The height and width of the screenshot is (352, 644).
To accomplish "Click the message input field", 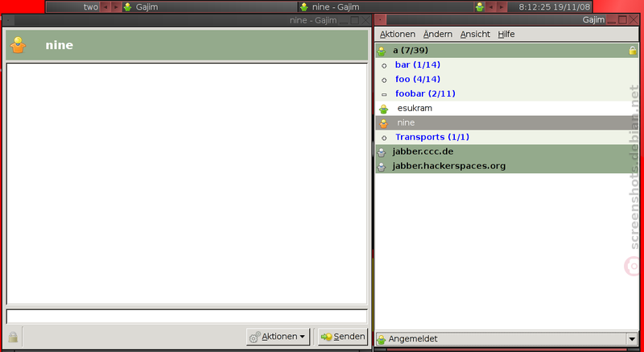I will tap(187, 317).
